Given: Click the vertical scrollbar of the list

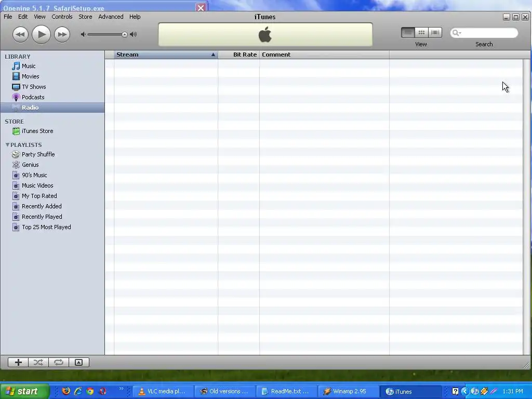Looking at the screenshot, I should 527,207.
